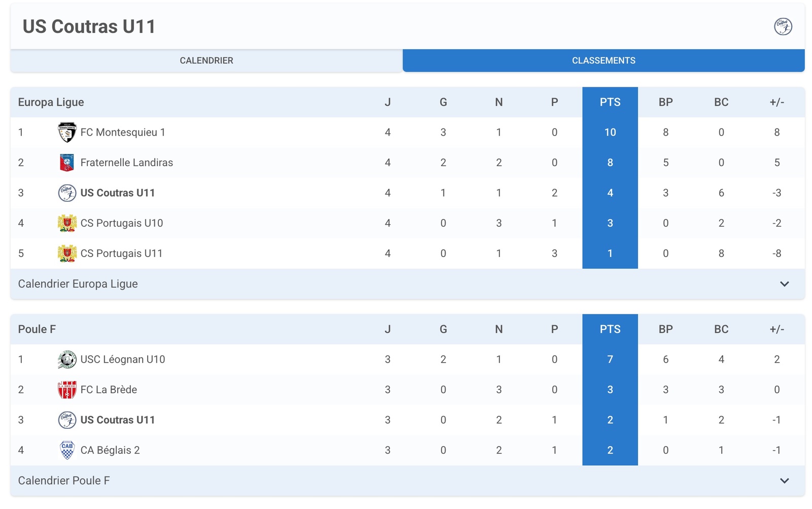Click the FC La Brède team crest
Screen dimensions: 812x509
[67, 390]
